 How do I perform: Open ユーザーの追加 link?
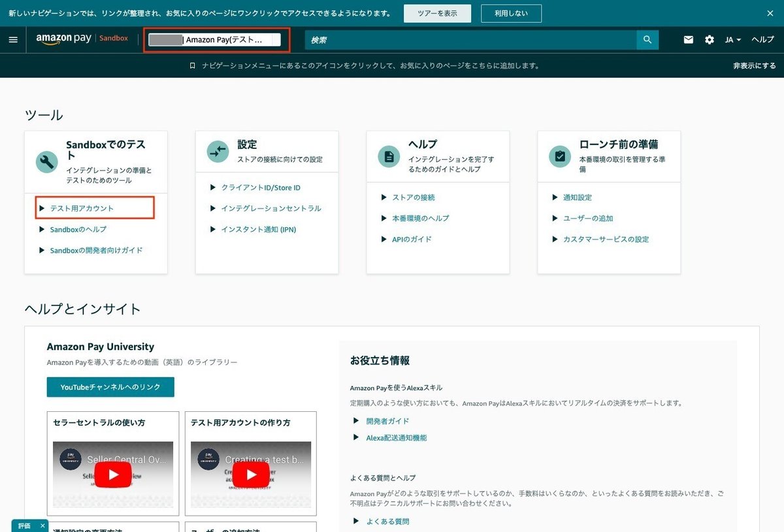pyautogui.click(x=588, y=218)
